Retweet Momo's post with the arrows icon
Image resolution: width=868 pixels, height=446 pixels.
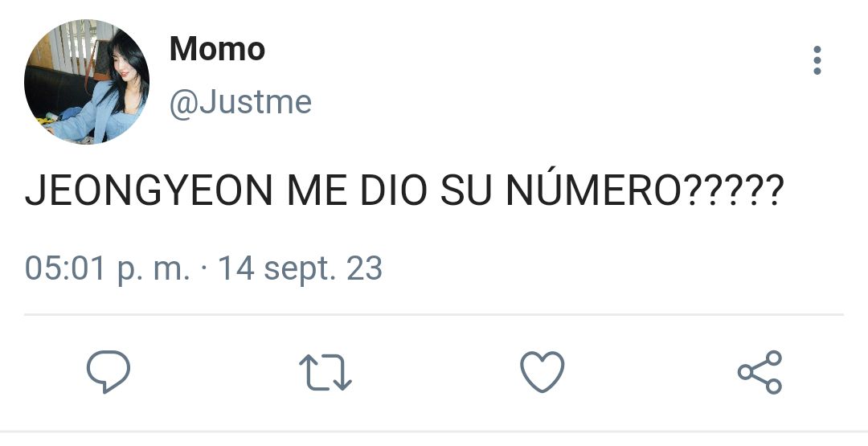[325, 372]
